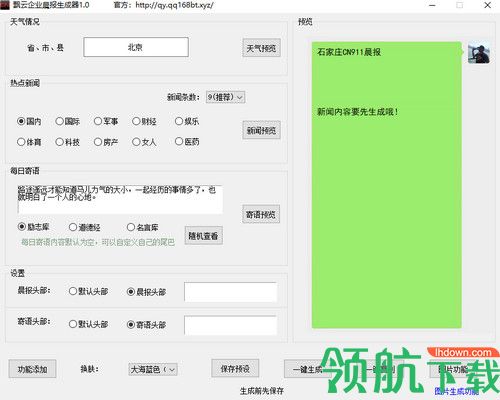Select the 寄语头部 custom option

(147, 325)
